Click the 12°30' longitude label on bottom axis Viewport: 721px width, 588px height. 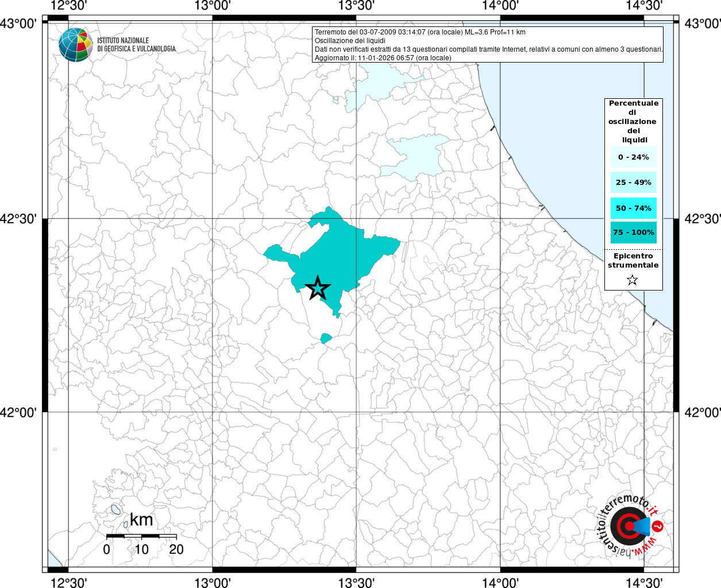click(x=69, y=582)
